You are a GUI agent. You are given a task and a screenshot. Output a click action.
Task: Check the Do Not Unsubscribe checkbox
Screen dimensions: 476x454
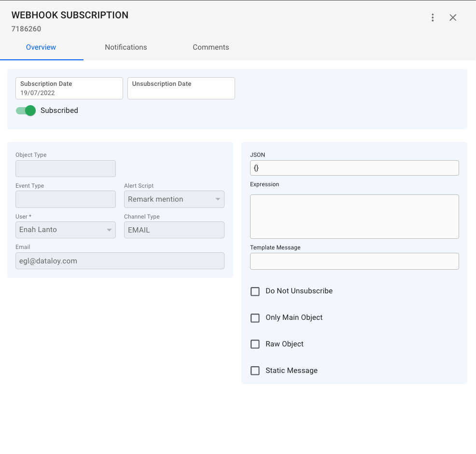coord(255,291)
